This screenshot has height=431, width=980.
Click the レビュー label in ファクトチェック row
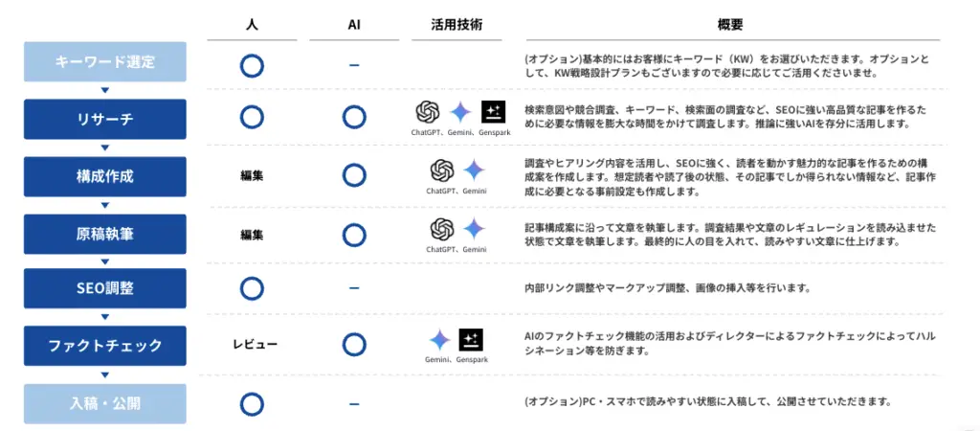coord(255,344)
